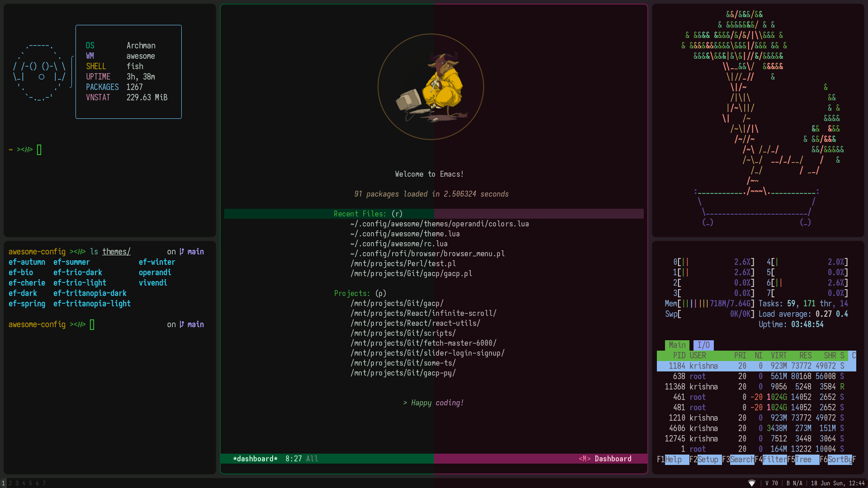The width and height of the screenshot is (868, 488).
Task: Open recent file operandi/colors.lua
Action: (x=439, y=224)
